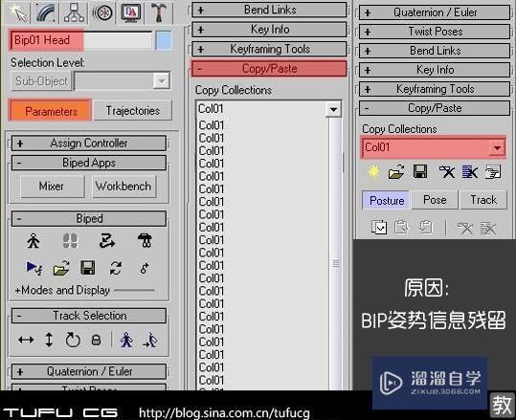Open the Display command panel tab
Image resolution: width=516 pixels, height=420 pixels.
(130, 12)
